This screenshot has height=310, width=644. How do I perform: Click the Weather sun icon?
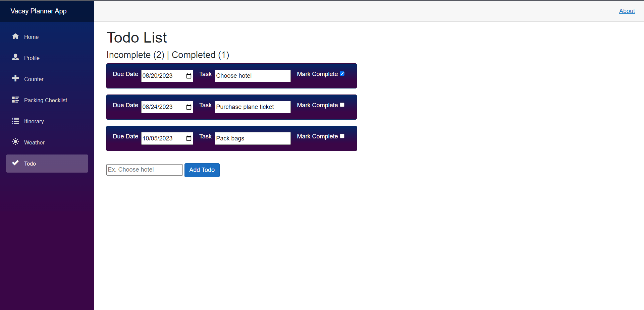(15, 142)
